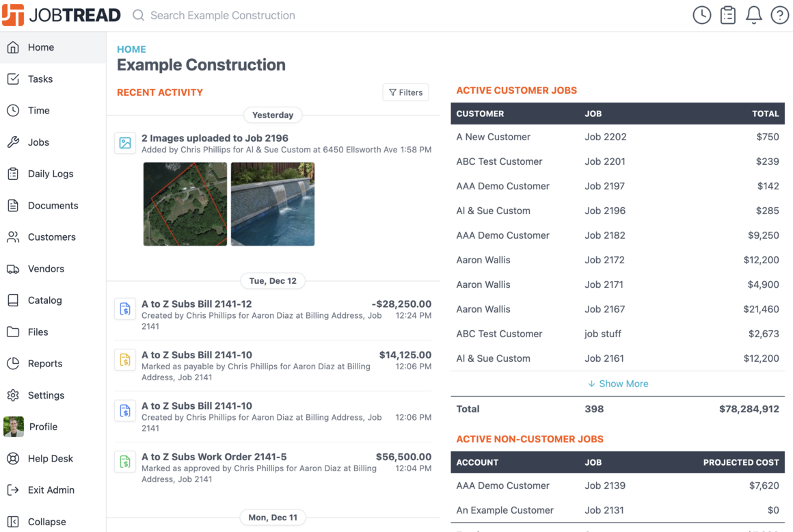
Task: Click the Collapse sidebar panel icon
Action: point(13,521)
